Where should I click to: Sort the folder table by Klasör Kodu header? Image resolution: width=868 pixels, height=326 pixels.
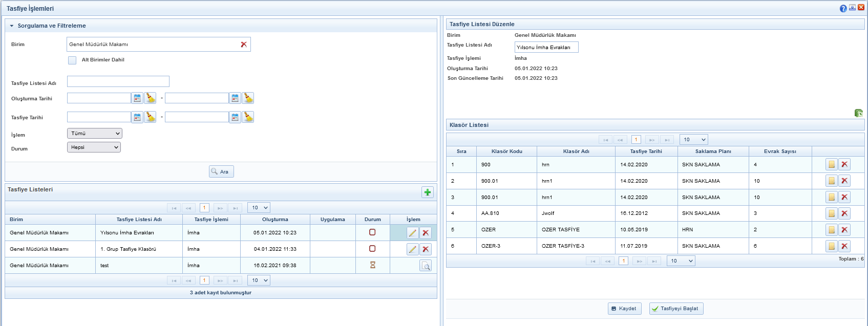pos(506,151)
